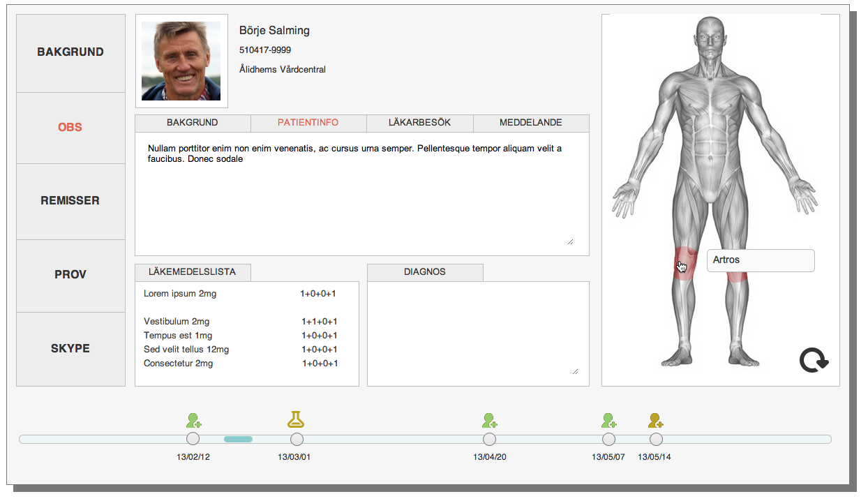Click the green patient-visit icon above 13/05/07

click(609, 421)
